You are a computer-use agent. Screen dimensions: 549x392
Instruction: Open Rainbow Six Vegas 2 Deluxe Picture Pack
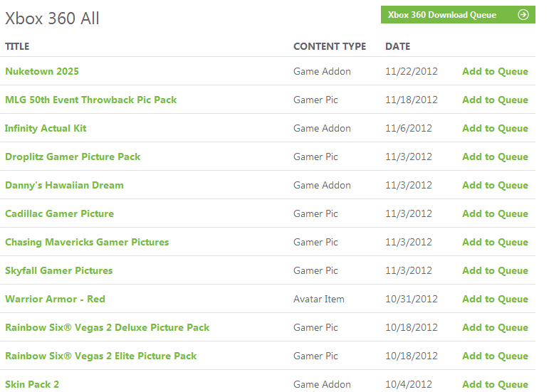(x=107, y=328)
